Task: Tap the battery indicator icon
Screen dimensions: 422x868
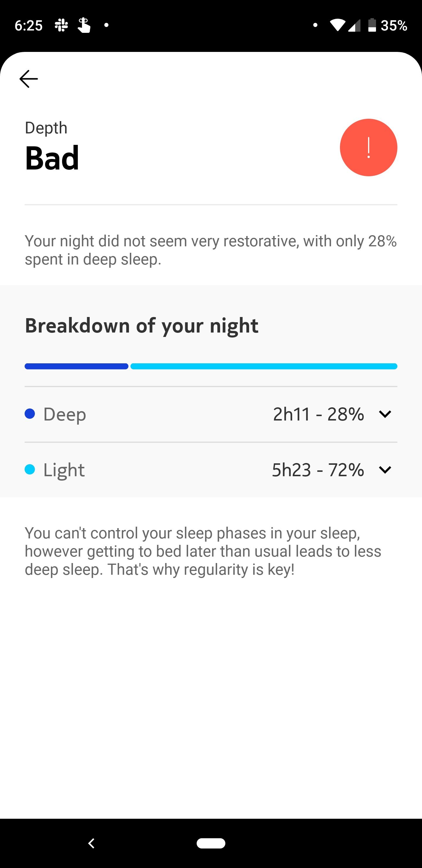Action: click(x=372, y=25)
